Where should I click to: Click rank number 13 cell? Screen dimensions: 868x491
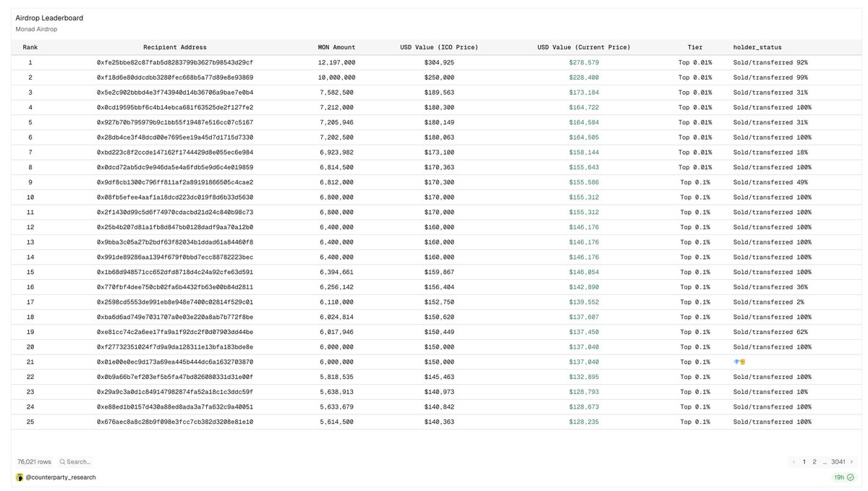30,242
